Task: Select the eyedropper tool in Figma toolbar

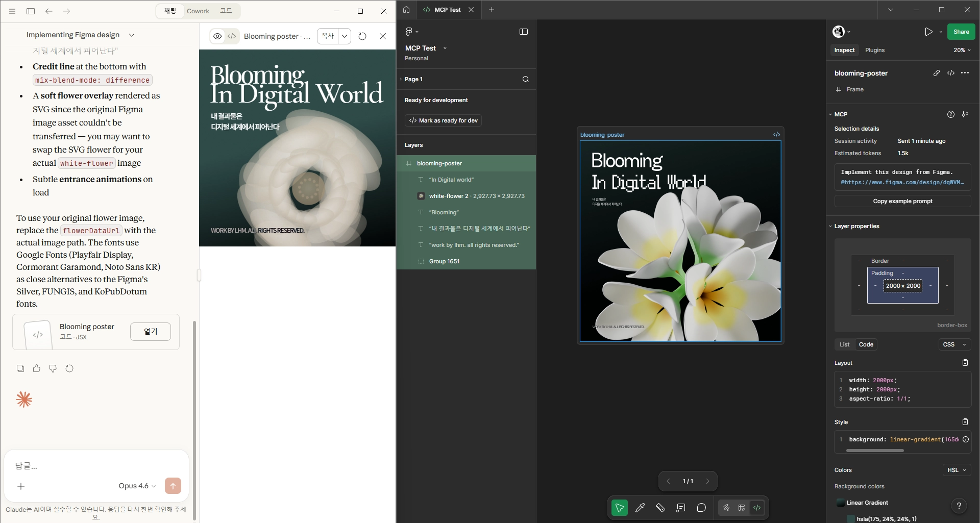Action: 640,508
